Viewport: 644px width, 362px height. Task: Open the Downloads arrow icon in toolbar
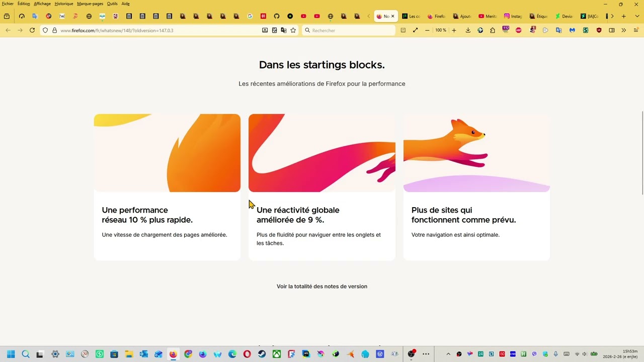coord(468,30)
